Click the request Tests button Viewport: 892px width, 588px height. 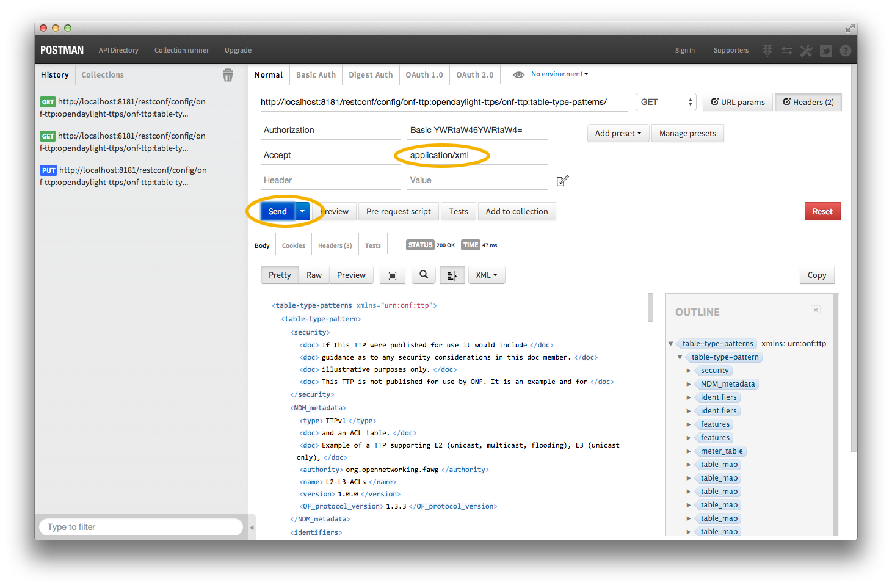[459, 211]
